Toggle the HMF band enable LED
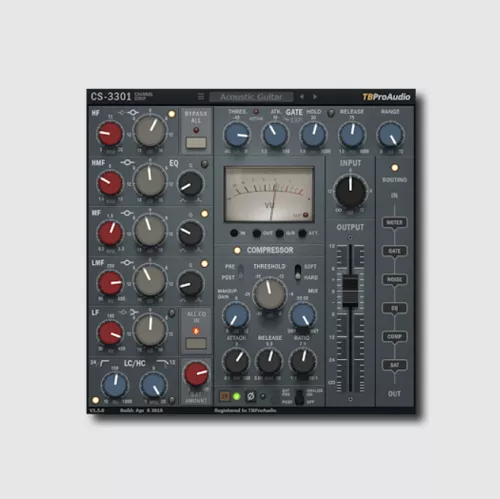 [204, 164]
